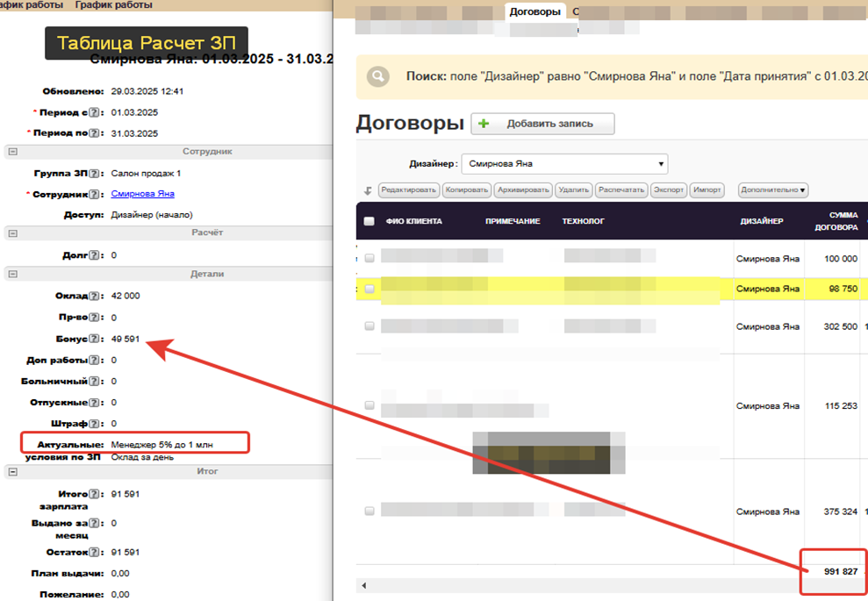Click the search magnifier icon

[x=378, y=76]
